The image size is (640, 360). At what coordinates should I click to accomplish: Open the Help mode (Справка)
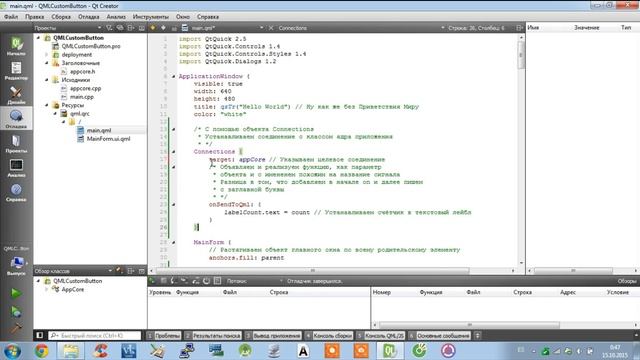pyautogui.click(x=16, y=192)
